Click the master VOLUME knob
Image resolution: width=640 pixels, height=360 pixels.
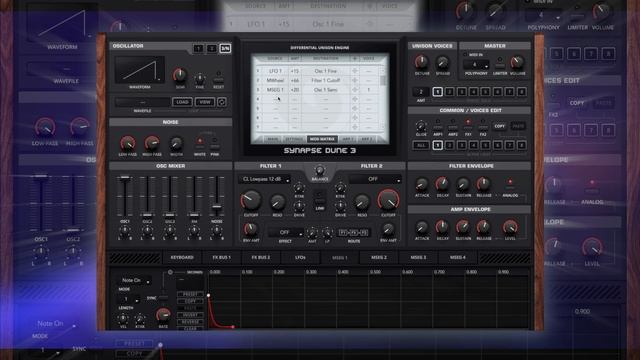(517, 63)
